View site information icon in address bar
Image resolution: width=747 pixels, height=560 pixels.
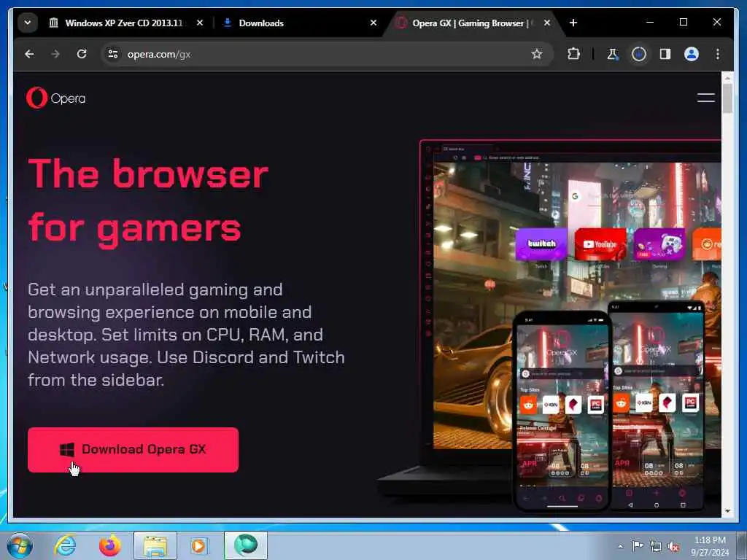tap(113, 54)
